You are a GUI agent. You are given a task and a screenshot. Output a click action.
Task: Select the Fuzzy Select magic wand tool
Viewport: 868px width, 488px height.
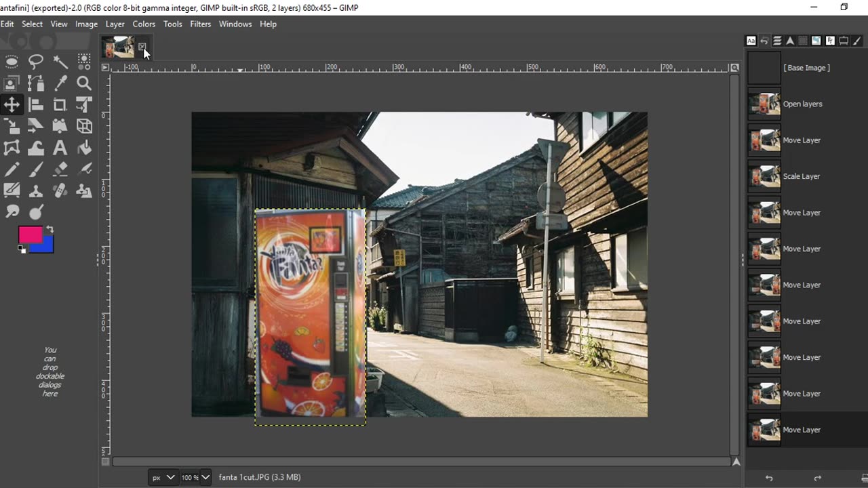[60, 62]
